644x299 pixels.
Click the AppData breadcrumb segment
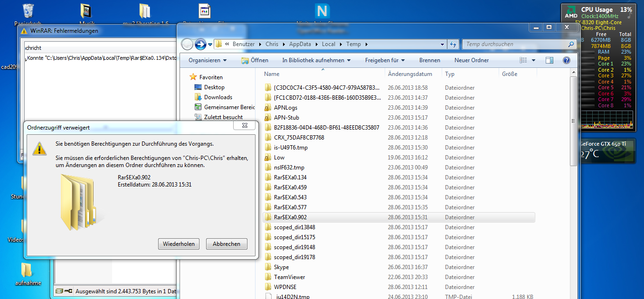click(x=300, y=44)
